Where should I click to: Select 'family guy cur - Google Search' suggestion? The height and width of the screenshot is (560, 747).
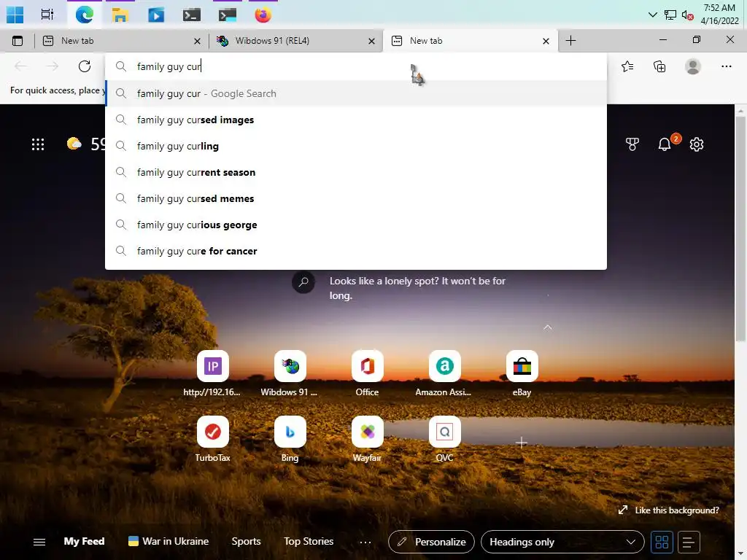tap(356, 93)
